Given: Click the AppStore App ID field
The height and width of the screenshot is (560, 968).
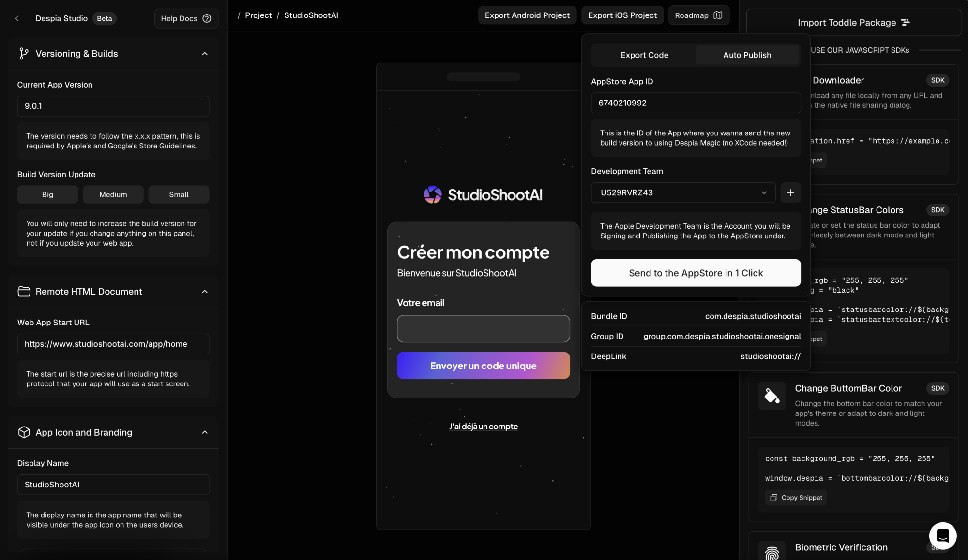Looking at the screenshot, I should point(696,103).
